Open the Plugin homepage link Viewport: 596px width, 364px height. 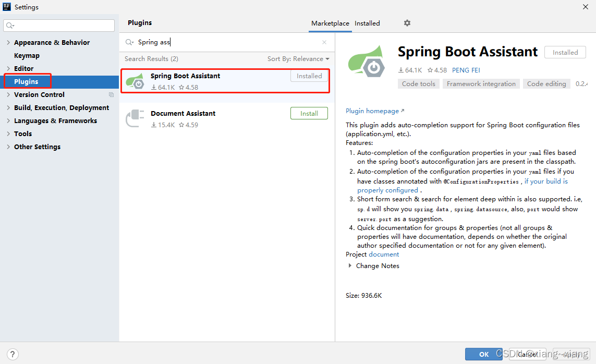pos(375,111)
